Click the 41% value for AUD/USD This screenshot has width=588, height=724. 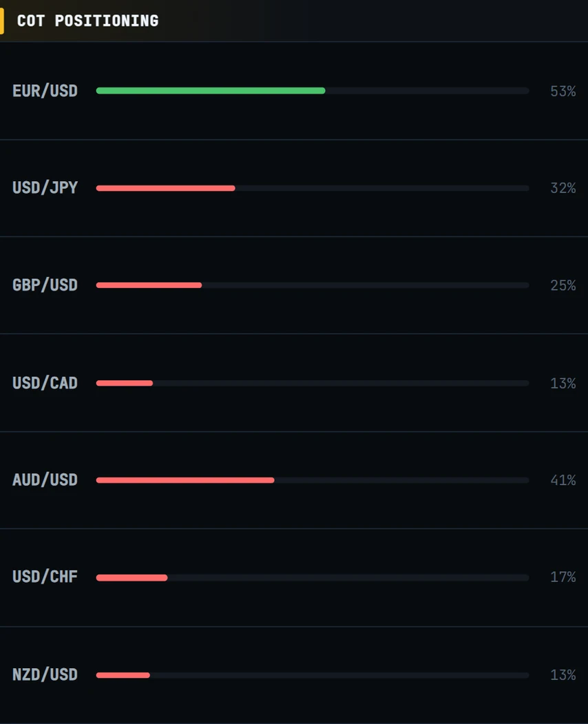tap(563, 481)
